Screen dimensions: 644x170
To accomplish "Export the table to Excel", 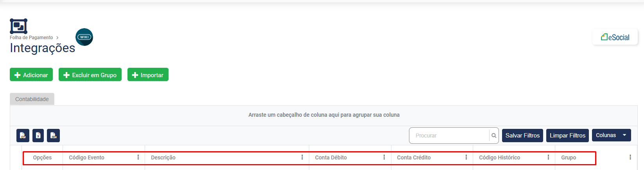I will coord(38,136).
